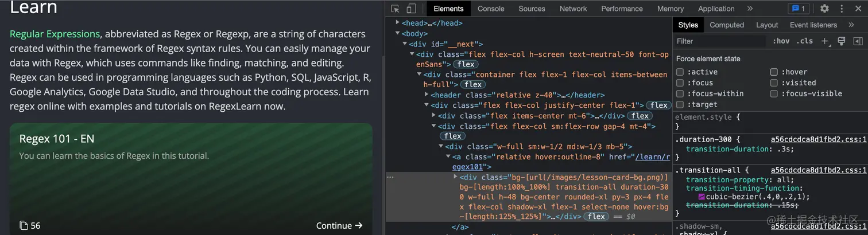The height and width of the screenshot is (235, 868).
Task: Click the struck-through transition-duration .15s declaration
Action: pos(743,205)
